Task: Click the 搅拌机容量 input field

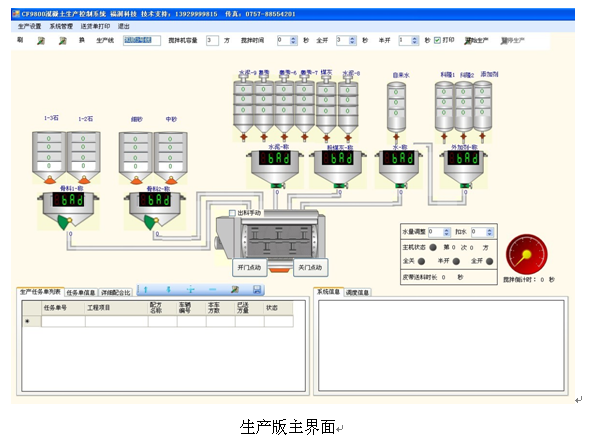Action: 212,40
